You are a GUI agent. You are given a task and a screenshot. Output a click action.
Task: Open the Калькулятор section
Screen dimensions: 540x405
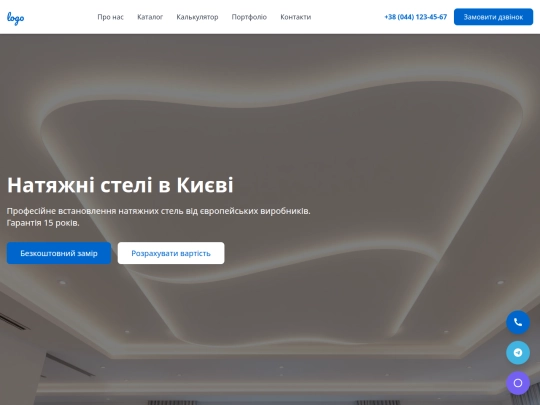pos(197,17)
